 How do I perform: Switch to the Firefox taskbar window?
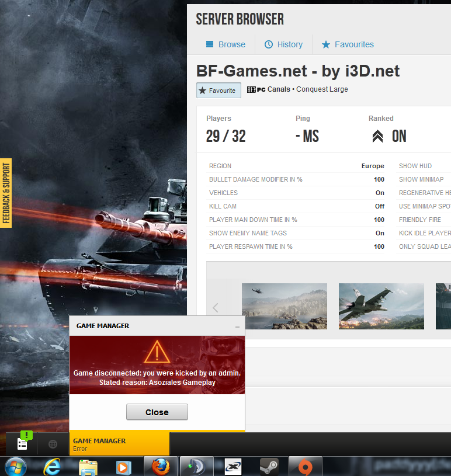point(160,466)
